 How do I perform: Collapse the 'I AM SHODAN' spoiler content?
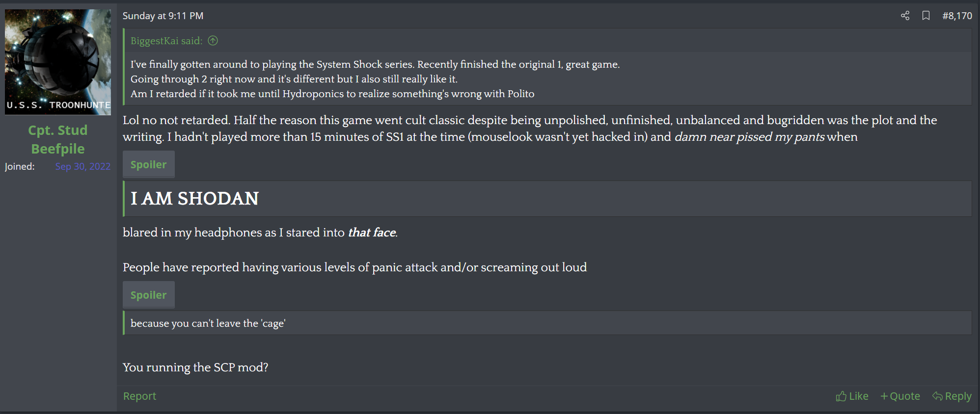coord(547,199)
